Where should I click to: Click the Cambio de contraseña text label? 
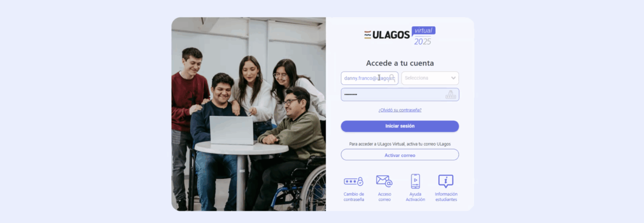[354, 197]
